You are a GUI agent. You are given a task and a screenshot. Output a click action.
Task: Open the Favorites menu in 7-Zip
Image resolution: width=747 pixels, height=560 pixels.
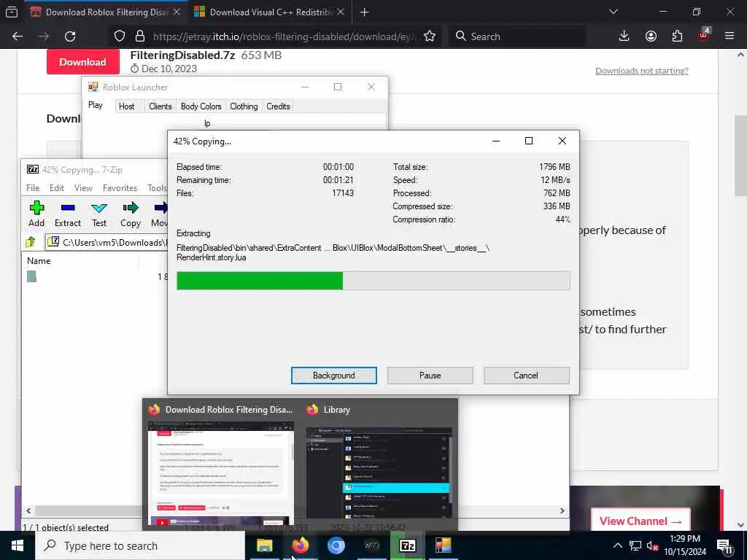(120, 188)
